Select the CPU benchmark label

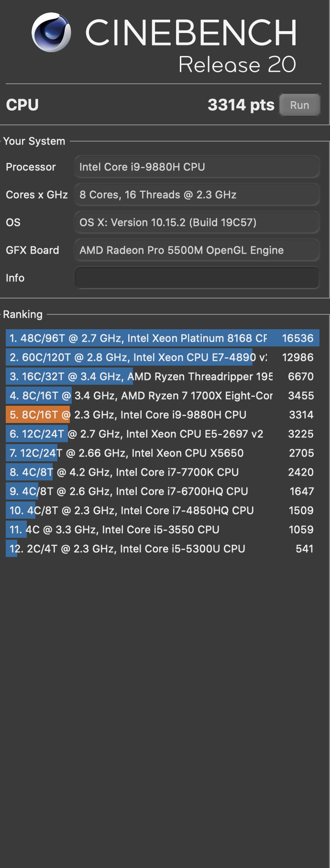pos(22,105)
